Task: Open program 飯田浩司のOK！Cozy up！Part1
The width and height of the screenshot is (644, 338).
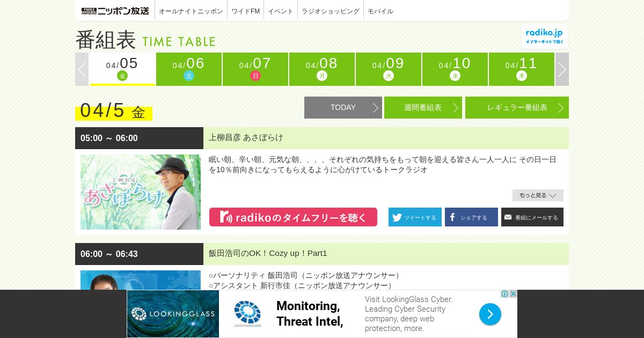Action: 268,253
